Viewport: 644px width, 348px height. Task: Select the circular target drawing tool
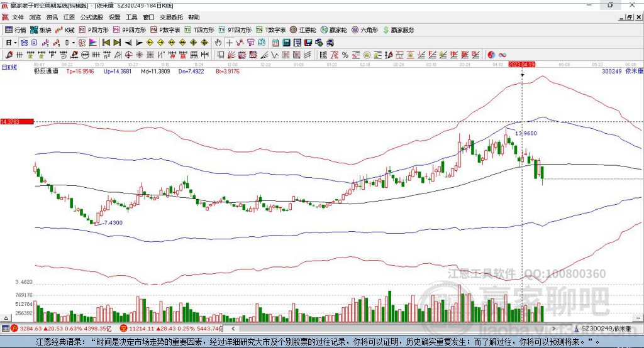[128, 55]
